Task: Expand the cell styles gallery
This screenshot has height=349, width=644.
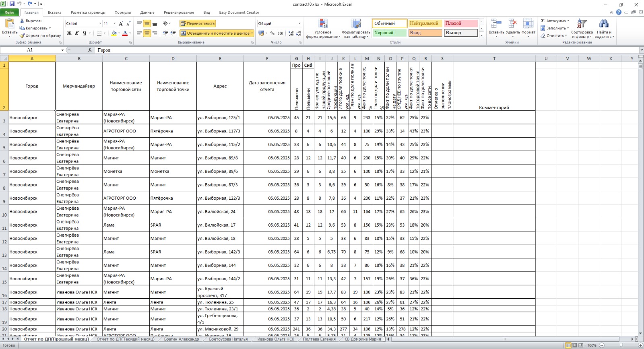Action: (x=481, y=35)
